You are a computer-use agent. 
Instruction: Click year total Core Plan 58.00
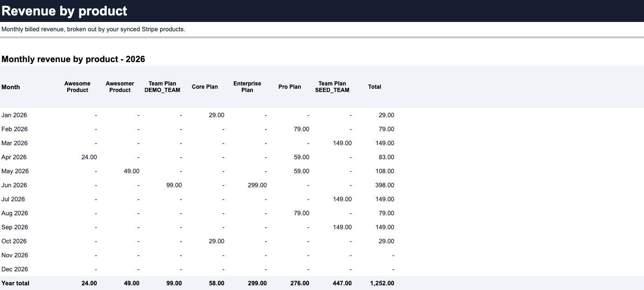[217, 283]
